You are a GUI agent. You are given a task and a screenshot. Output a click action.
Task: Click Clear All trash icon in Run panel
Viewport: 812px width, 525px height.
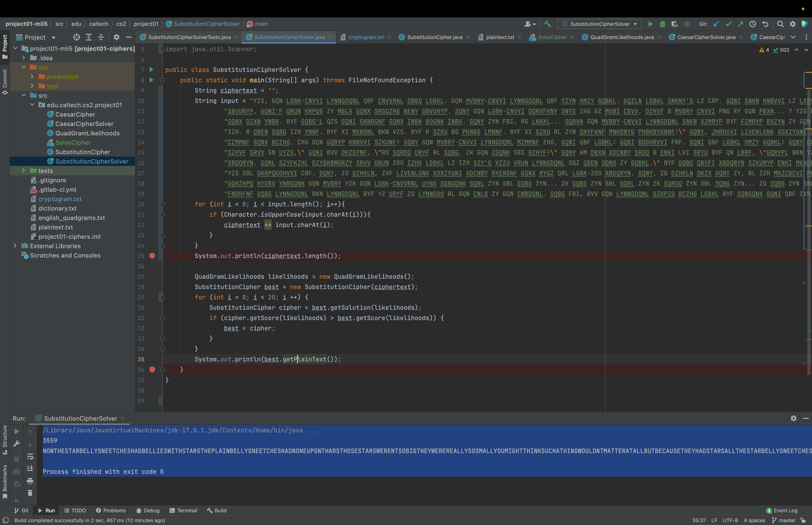pos(30,493)
